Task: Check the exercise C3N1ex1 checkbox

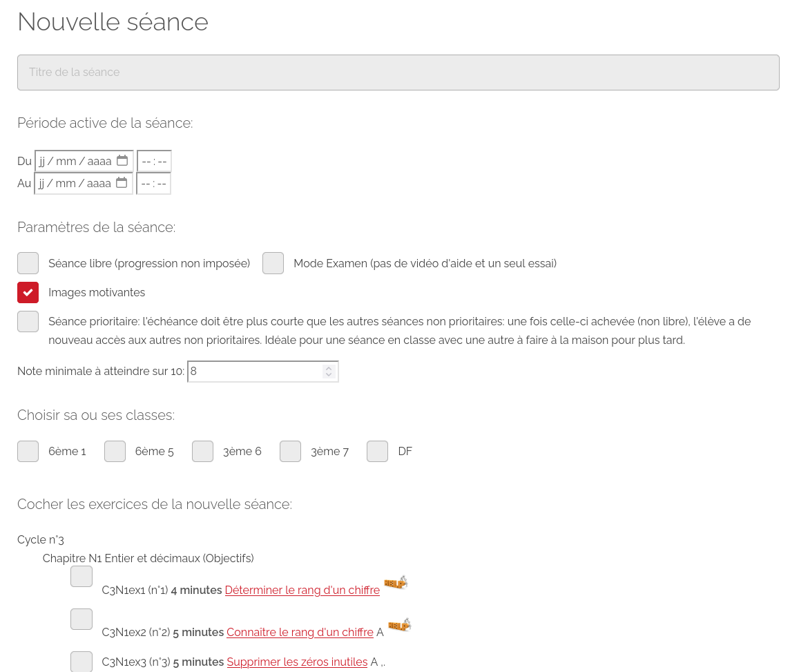Action: 81,577
